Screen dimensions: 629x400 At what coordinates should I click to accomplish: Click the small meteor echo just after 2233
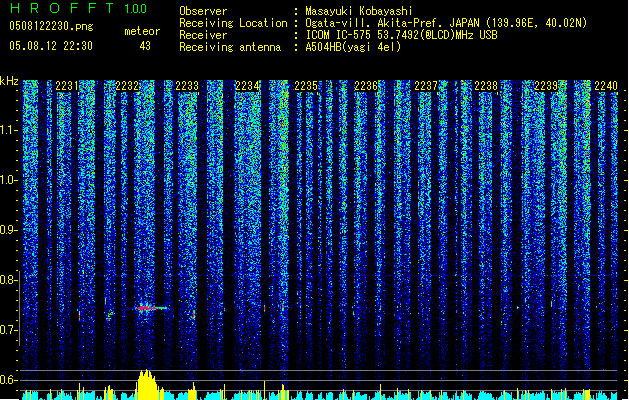pyautogui.click(x=194, y=315)
